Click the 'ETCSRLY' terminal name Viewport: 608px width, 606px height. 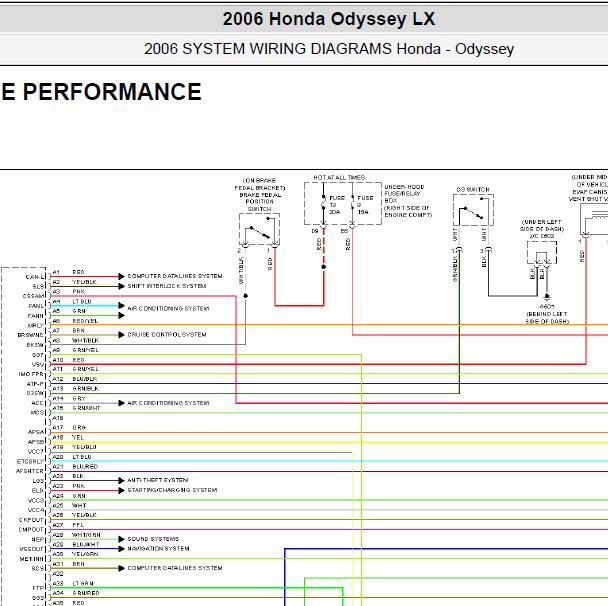point(31,461)
